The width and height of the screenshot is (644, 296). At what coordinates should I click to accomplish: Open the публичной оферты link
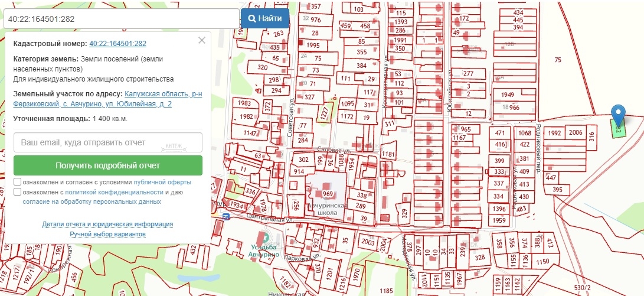pyautogui.click(x=162, y=182)
